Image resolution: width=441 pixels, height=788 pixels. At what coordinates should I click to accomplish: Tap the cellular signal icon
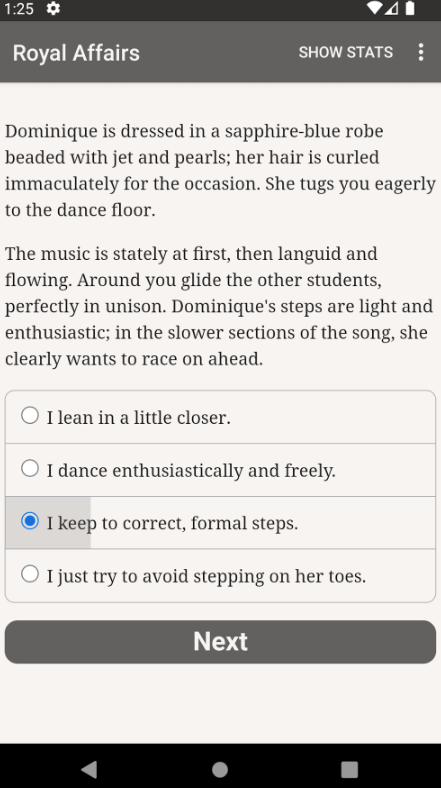392,9
